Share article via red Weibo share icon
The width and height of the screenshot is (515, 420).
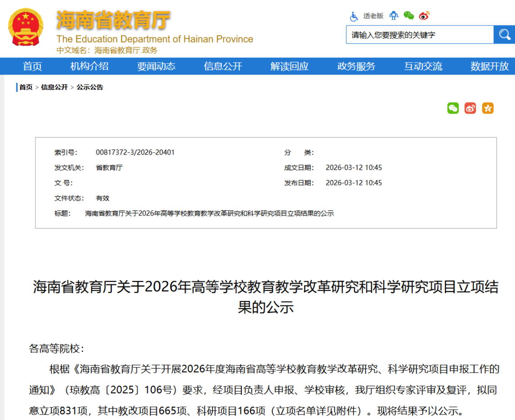click(x=470, y=108)
